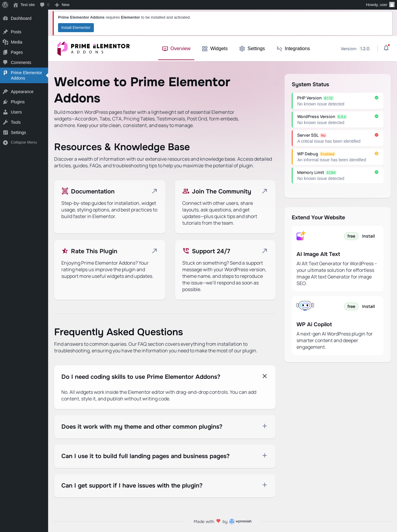Open Join The Community arrow icon
Viewport: 397px width, 532px height.
coord(265,191)
